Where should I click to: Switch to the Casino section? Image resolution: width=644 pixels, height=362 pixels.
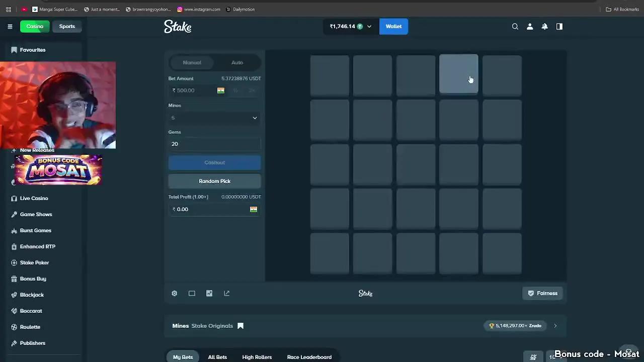pos(35,26)
